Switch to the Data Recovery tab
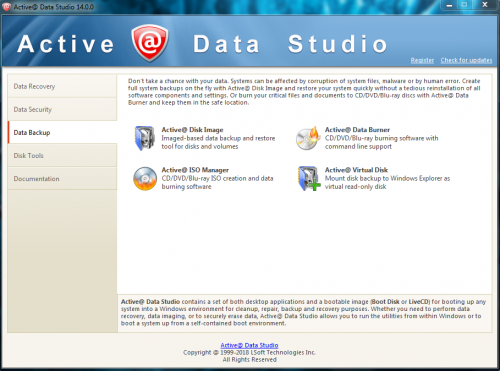Viewport: 500px width, 371px height. [x=62, y=86]
